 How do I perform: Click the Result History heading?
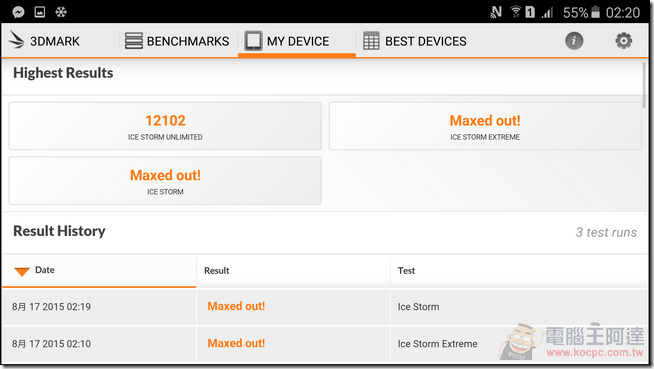[59, 231]
